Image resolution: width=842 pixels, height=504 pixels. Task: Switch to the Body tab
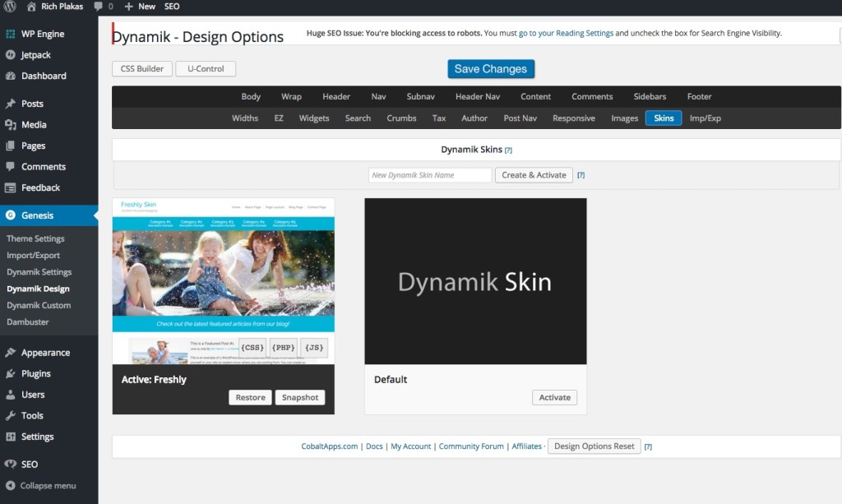251,97
